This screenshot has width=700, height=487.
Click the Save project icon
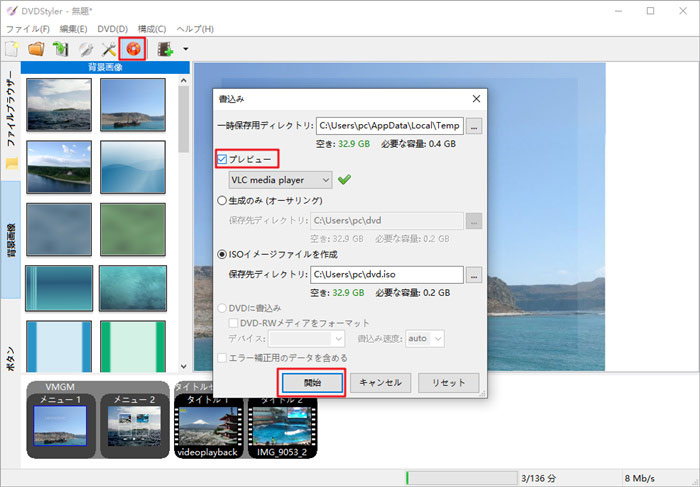click(60, 48)
